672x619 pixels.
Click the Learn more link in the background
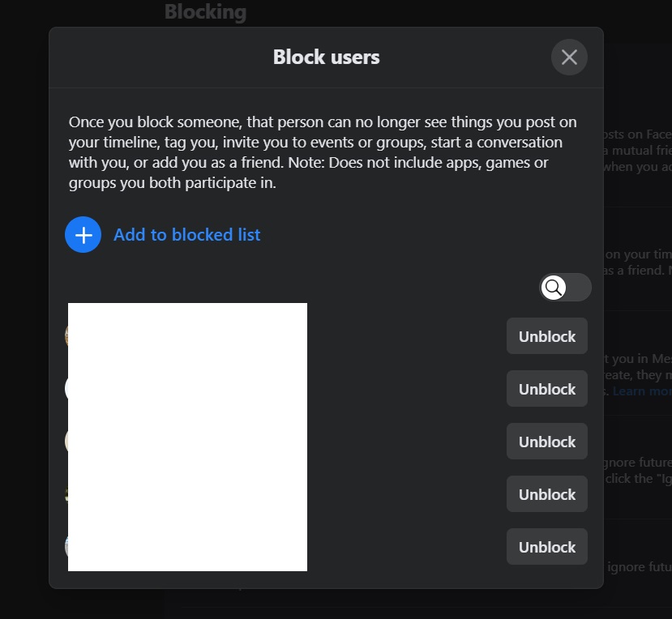point(641,391)
